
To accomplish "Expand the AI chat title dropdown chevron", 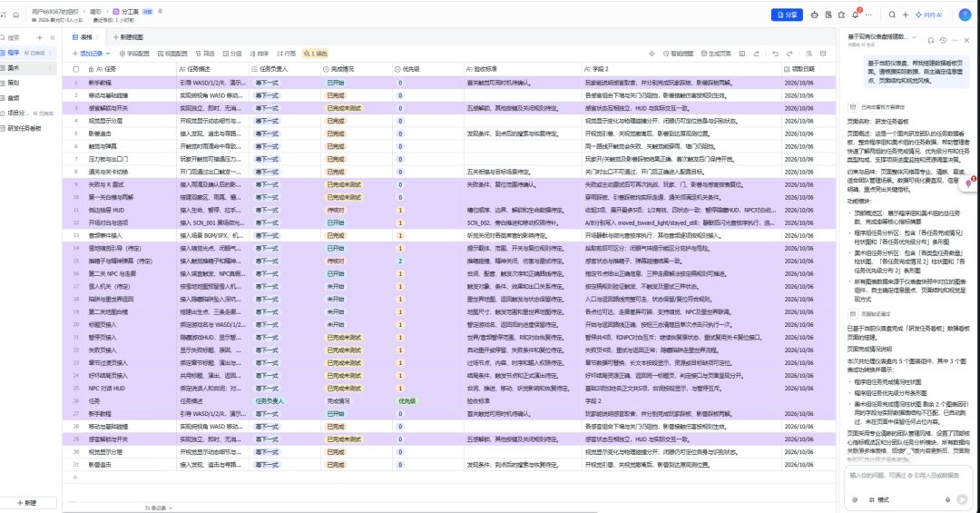I will [915, 37].
